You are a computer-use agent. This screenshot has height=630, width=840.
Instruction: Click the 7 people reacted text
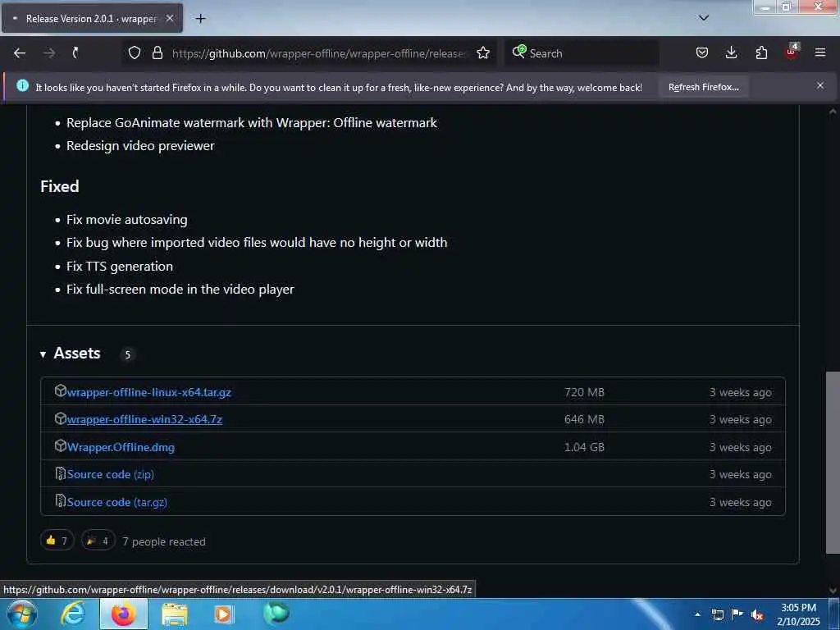(164, 541)
